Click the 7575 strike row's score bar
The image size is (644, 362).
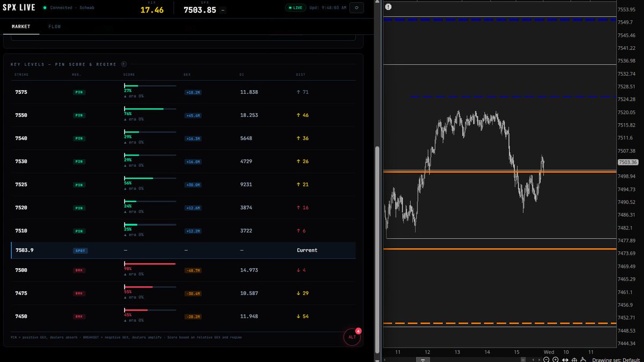tap(150, 85)
